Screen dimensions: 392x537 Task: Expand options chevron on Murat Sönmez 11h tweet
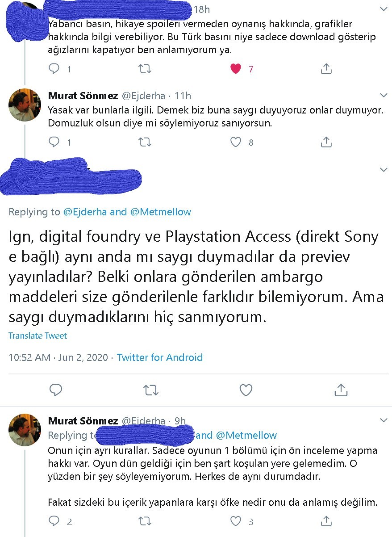[384, 95]
